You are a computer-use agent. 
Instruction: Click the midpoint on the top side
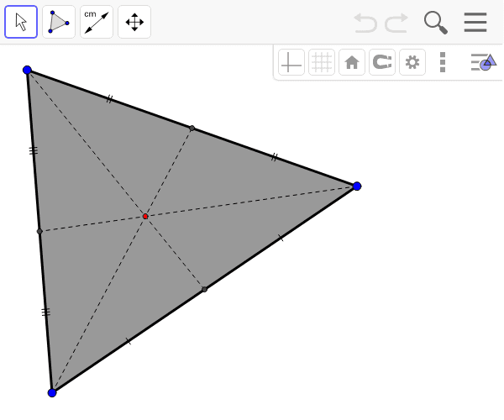[192, 129]
